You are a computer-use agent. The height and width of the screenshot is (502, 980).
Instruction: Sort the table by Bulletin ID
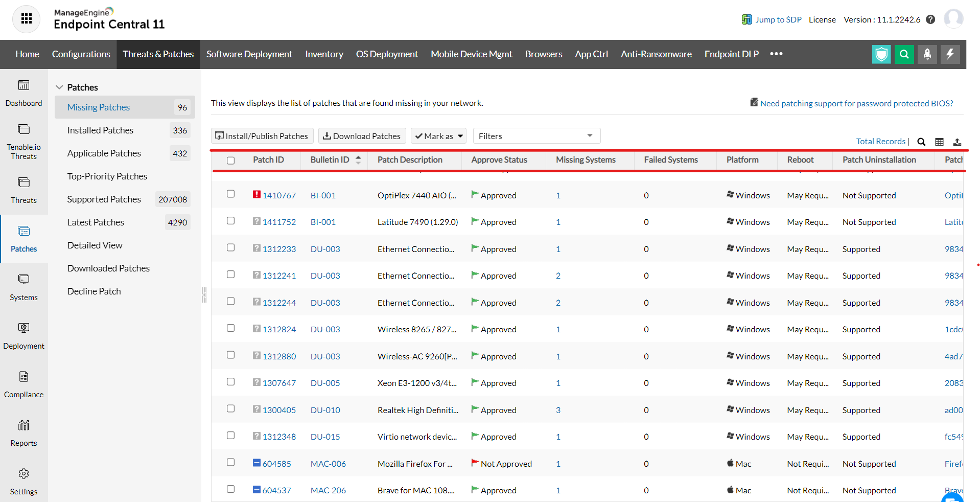pyautogui.click(x=330, y=160)
